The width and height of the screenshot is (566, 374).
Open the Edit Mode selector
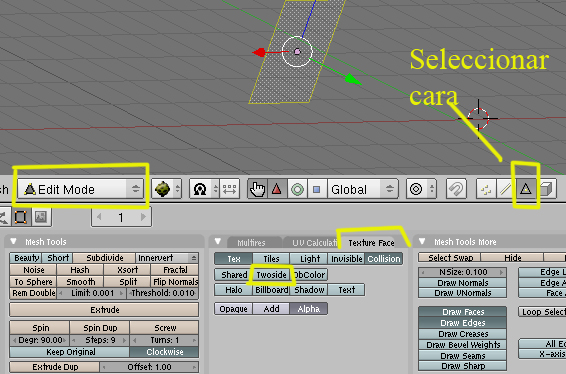(81, 189)
